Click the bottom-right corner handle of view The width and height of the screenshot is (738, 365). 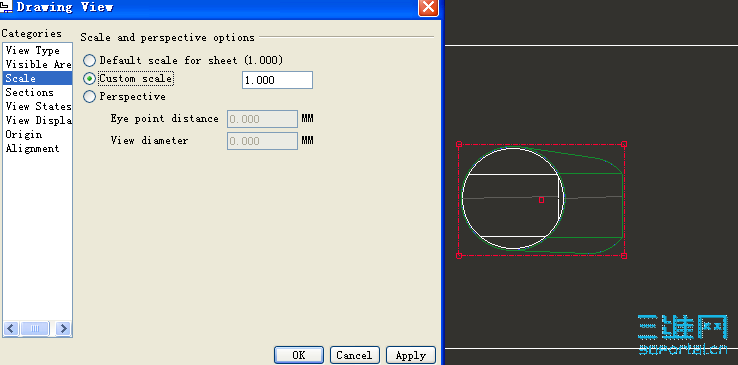pos(624,255)
